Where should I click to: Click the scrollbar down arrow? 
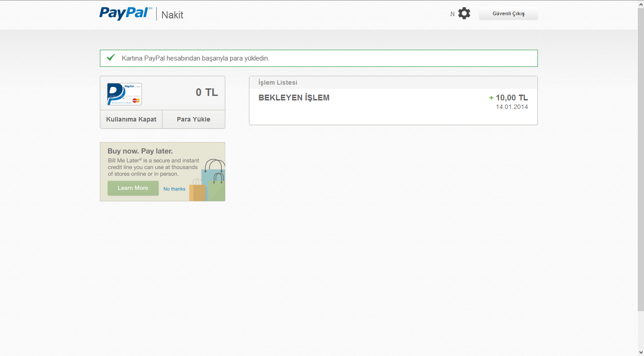(640, 352)
